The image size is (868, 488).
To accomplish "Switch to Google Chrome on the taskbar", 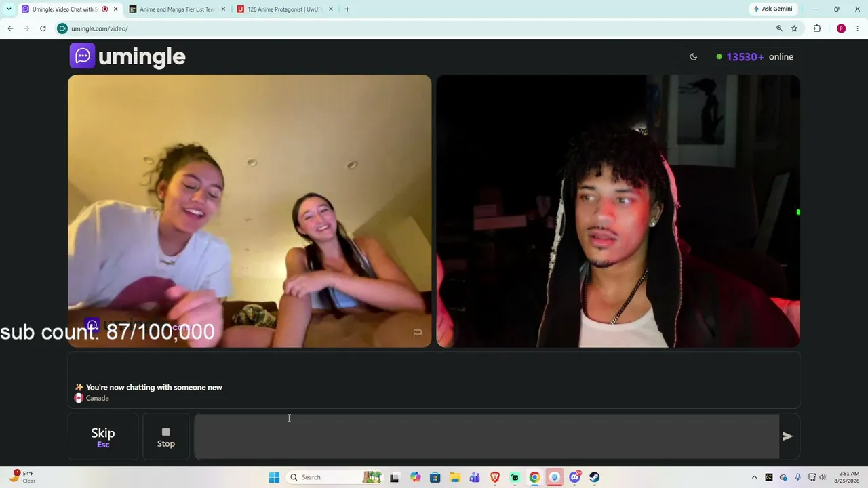I will [534, 477].
